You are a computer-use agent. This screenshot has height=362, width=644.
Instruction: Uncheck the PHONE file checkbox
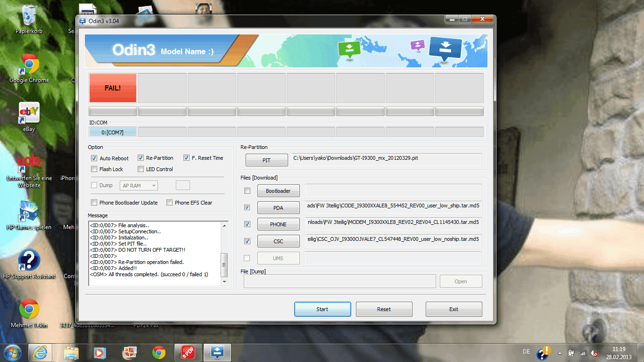(x=247, y=224)
